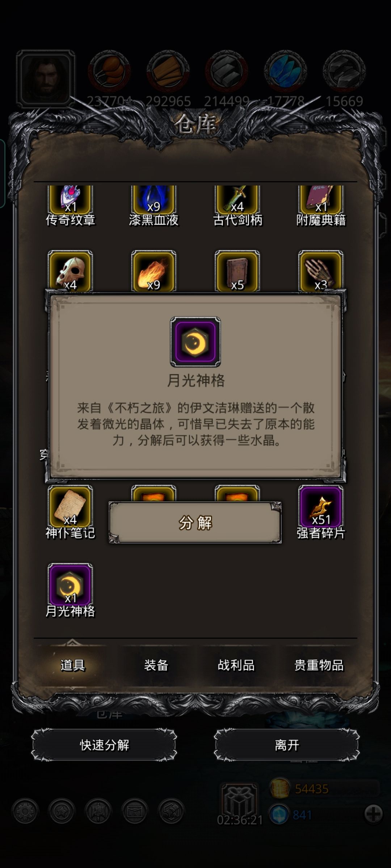Select the 强者碎片 x51 item

tap(320, 507)
